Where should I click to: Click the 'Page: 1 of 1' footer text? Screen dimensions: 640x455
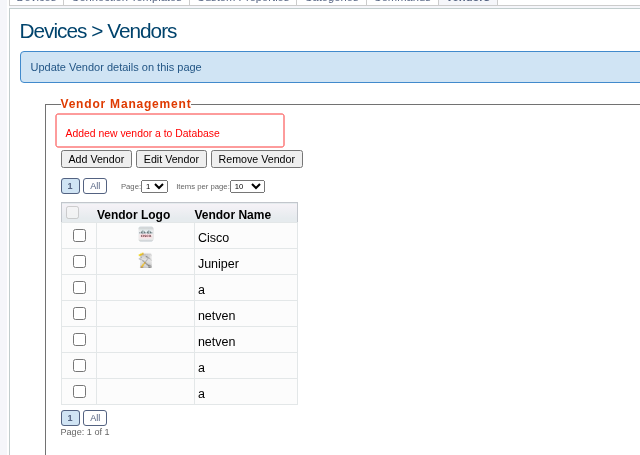pyautogui.click(x=85, y=432)
